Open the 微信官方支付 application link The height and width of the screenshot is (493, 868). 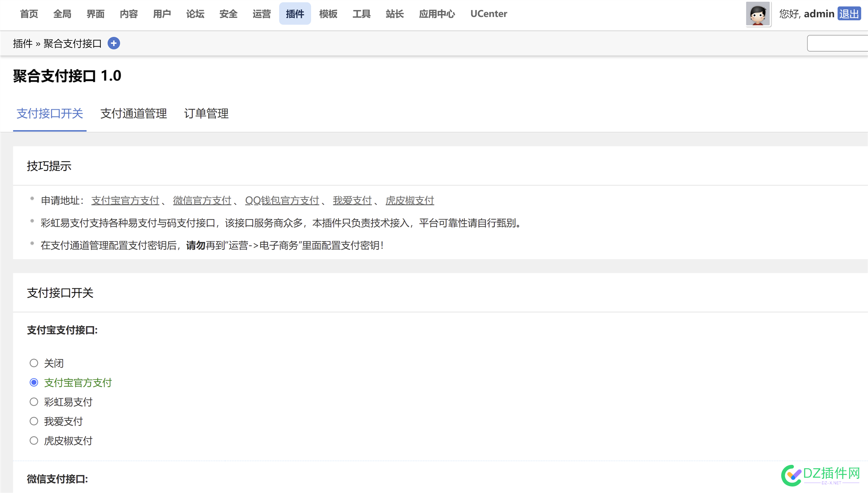202,200
